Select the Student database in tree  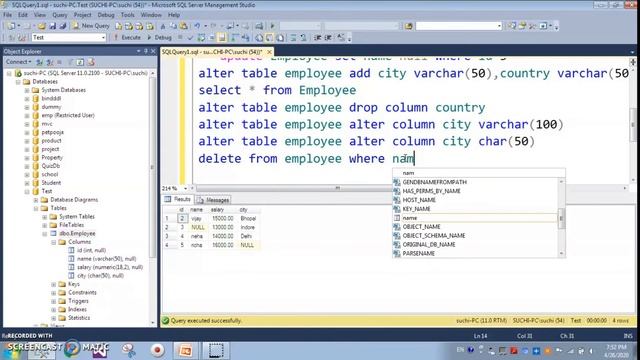point(51,183)
